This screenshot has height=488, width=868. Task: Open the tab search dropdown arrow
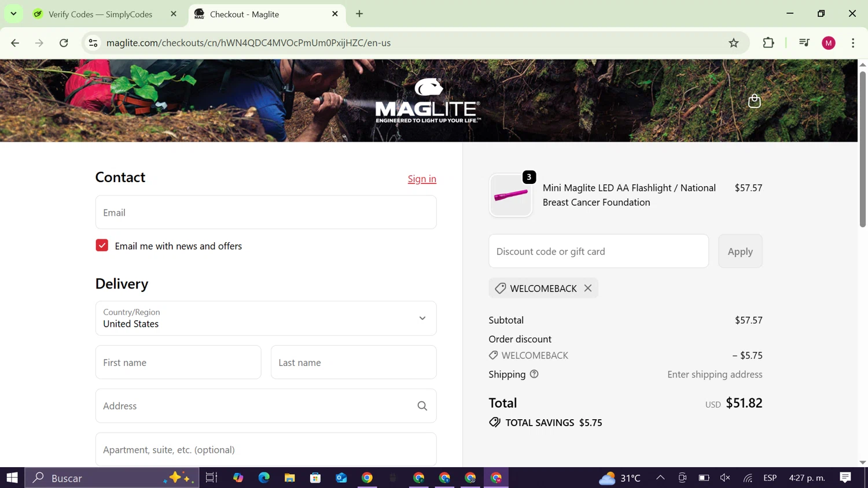(13, 14)
